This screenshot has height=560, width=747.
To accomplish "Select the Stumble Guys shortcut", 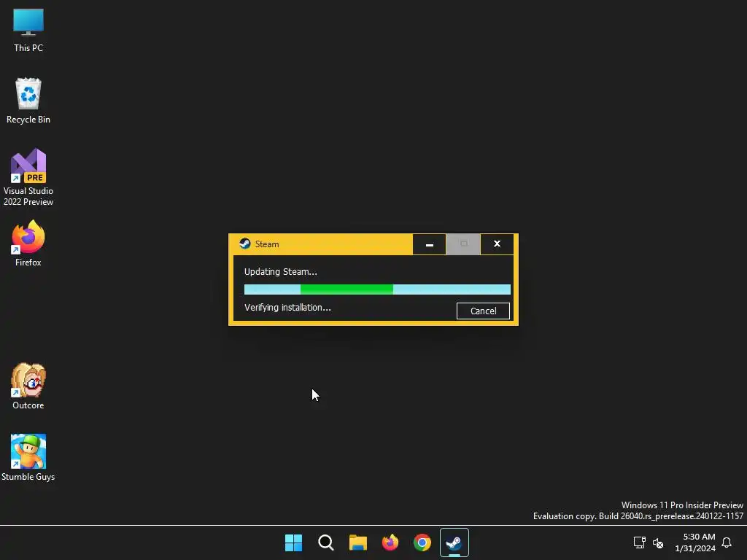I will point(28,457).
